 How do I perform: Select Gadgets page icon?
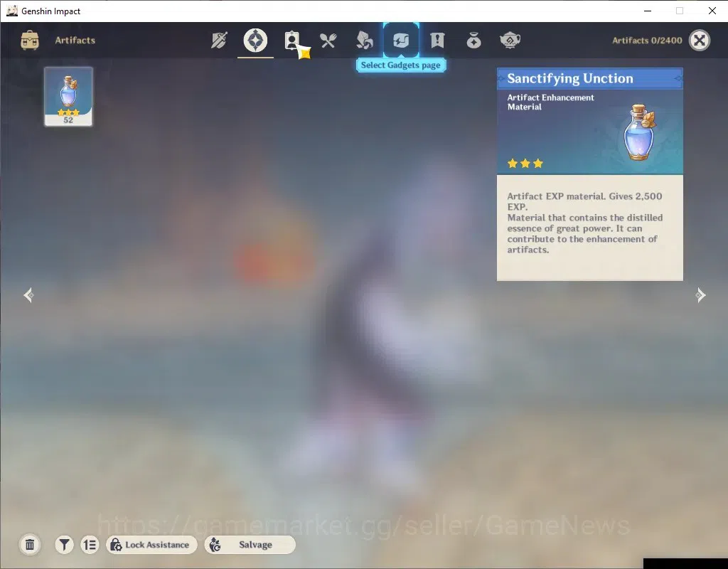(401, 41)
